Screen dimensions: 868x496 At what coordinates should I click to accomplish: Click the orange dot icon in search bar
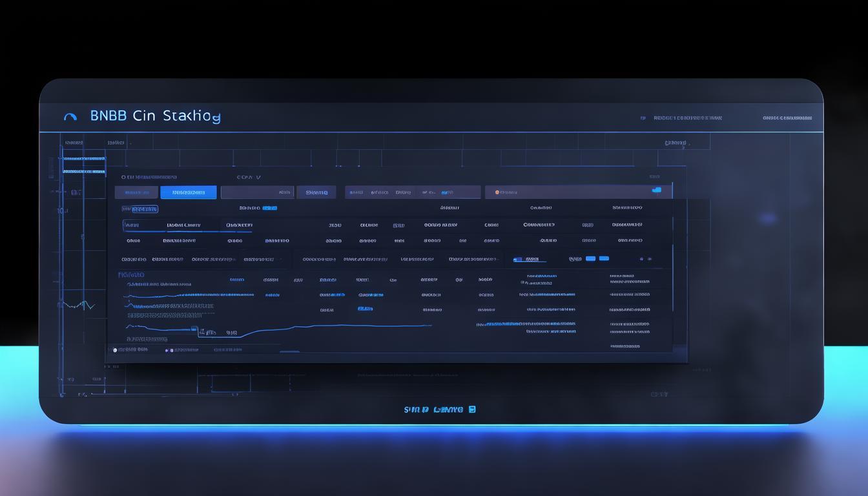(497, 192)
